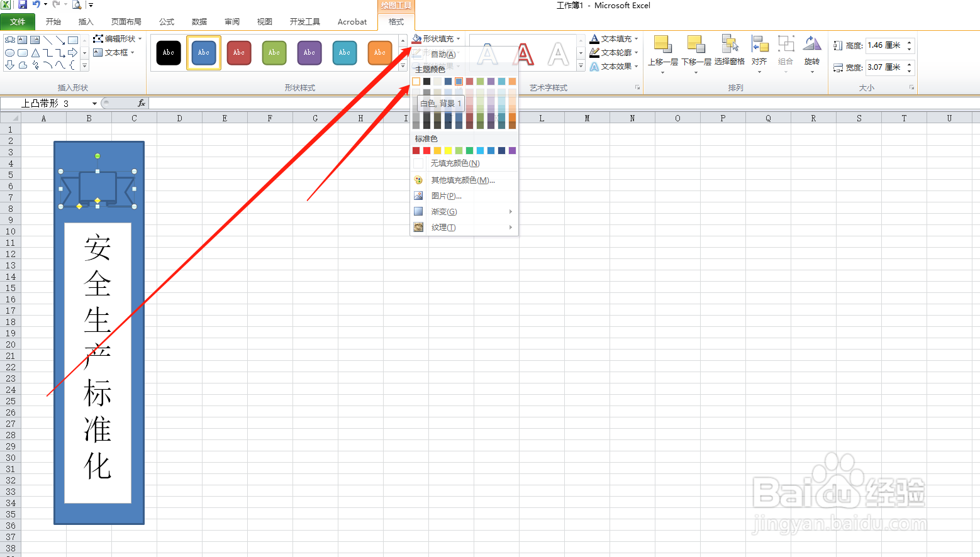Apply the aqua Abc shape style

(x=345, y=53)
